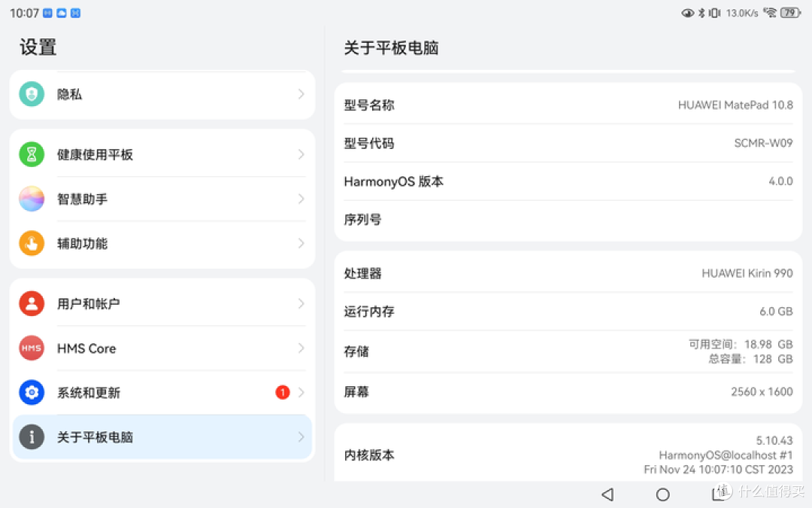The height and width of the screenshot is (508, 812).
Task: Tap the 内核版本 row label
Action: (369, 455)
